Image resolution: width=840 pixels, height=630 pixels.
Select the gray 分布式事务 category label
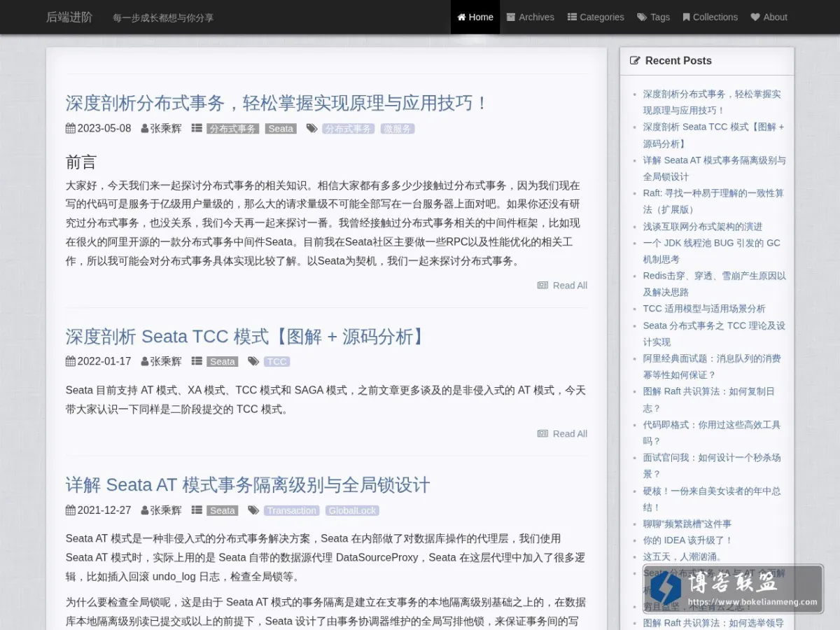coord(233,129)
